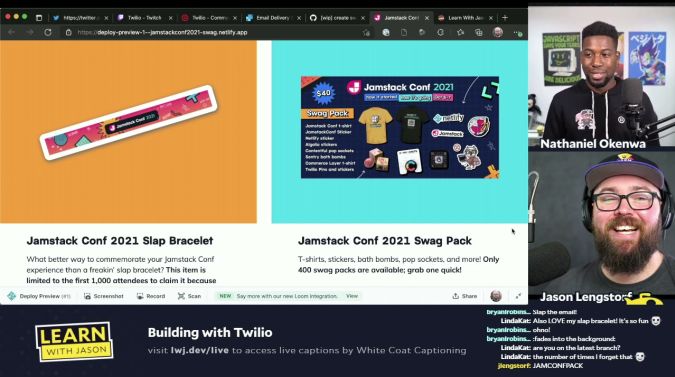
Task: Click the JAMCONFPACK chat message
Action: [x=558, y=366]
